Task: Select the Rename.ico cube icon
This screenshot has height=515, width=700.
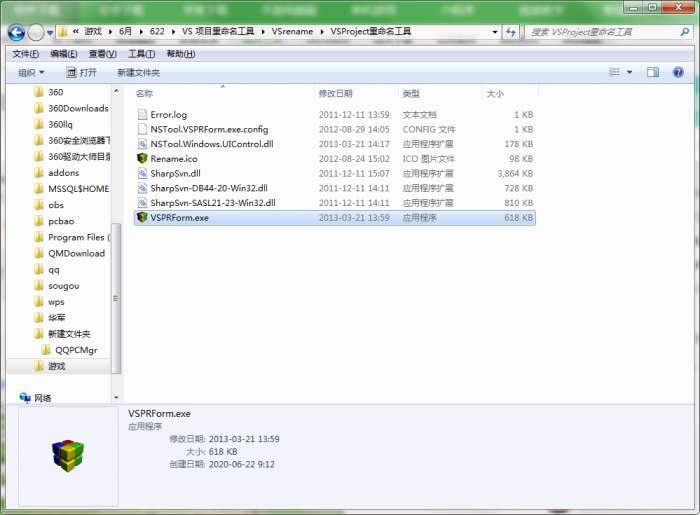Action: point(142,158)
